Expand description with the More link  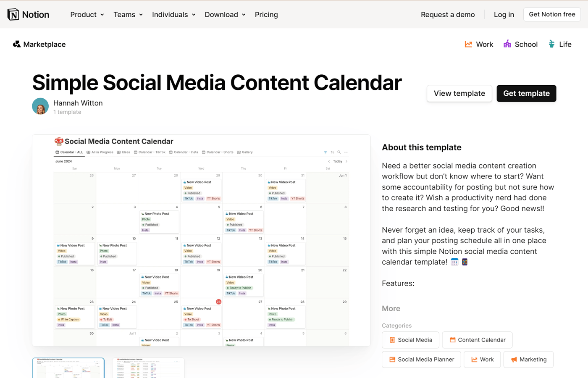tap(391, 309)
